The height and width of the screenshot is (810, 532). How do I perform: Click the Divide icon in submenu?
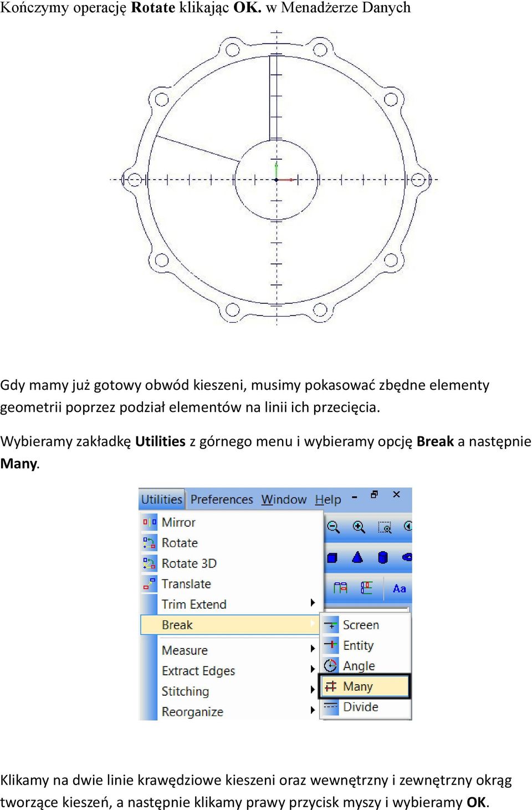tap(331, 707)
